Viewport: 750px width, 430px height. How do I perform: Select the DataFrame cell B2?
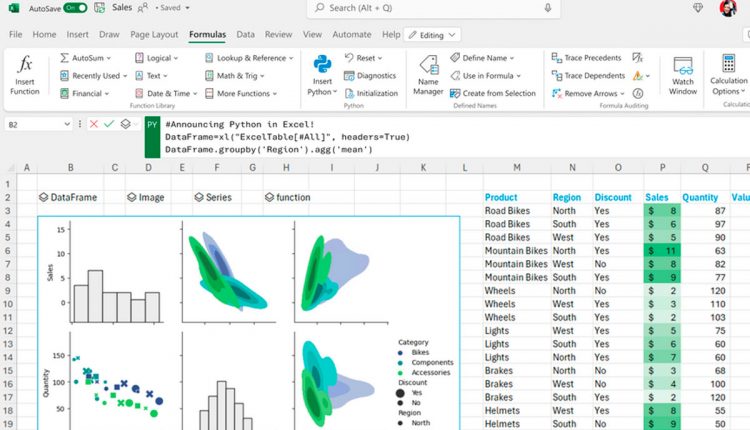pos(70,197)
